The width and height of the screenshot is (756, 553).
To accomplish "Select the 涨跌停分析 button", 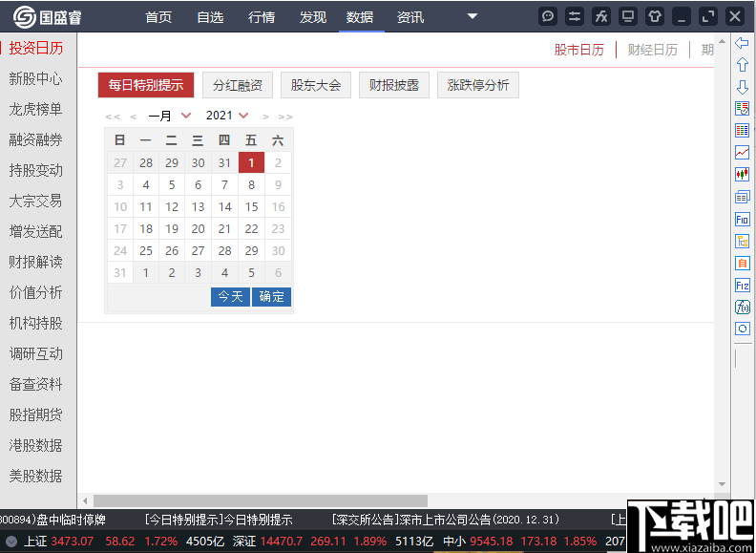I will point(478,85).
